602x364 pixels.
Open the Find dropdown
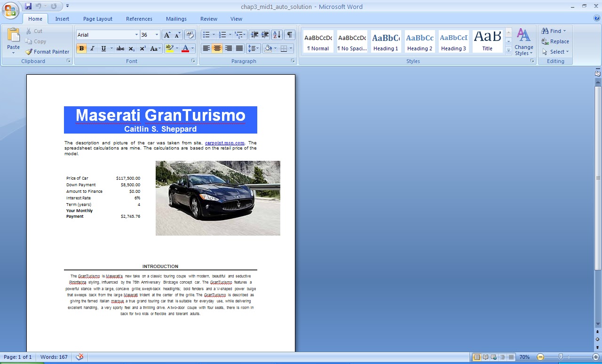point(554,31)
